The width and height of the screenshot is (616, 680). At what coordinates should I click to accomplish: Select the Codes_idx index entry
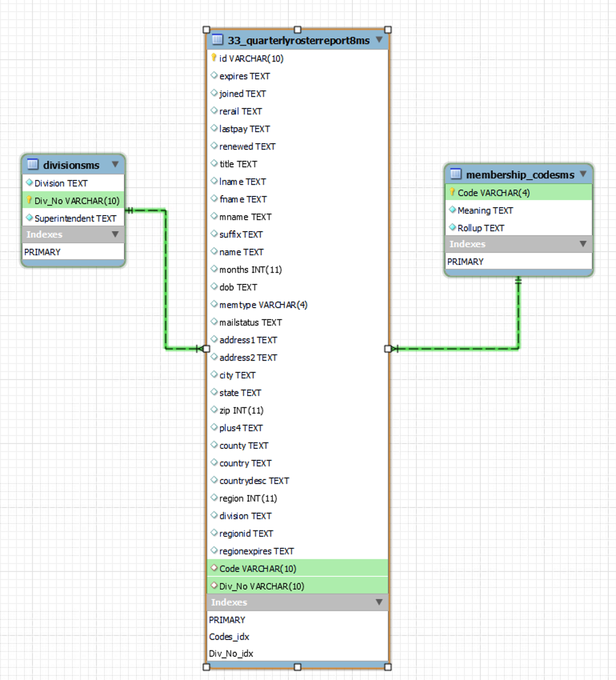pos(298,636)
